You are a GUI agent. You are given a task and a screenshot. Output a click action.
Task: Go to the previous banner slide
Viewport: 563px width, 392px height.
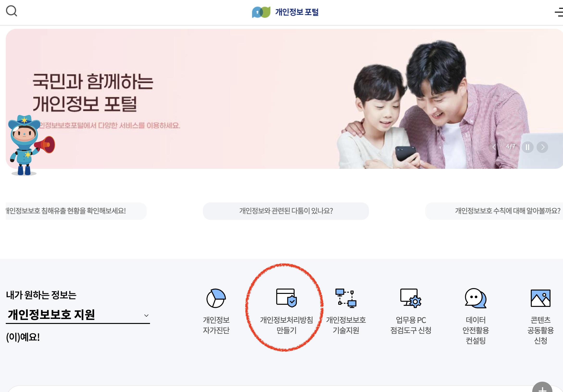click(x=494, y=147)
